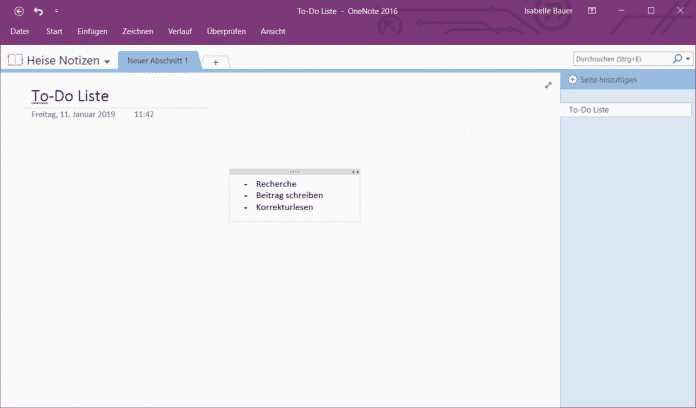Click the Durchsuchen search field
This screenshot has height=408, width=696.
click(620, 59)
